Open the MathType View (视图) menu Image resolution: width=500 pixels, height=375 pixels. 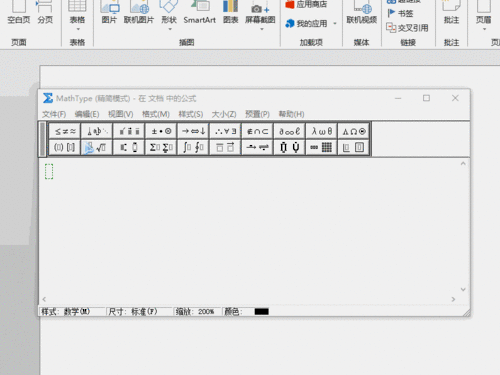pyautogui.click(x=121, y=114)
